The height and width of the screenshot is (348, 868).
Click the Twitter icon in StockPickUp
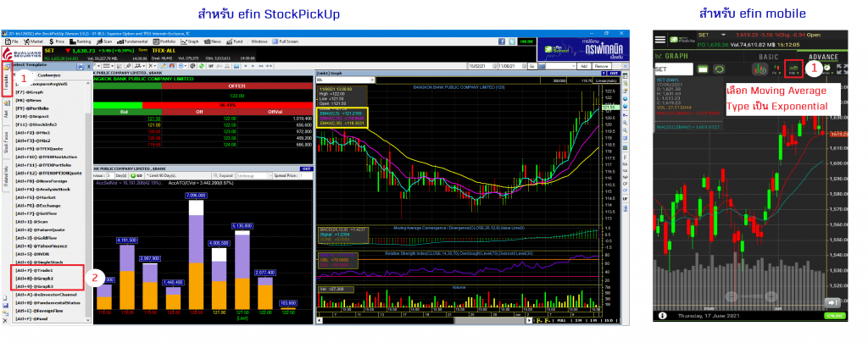point(512,41)
